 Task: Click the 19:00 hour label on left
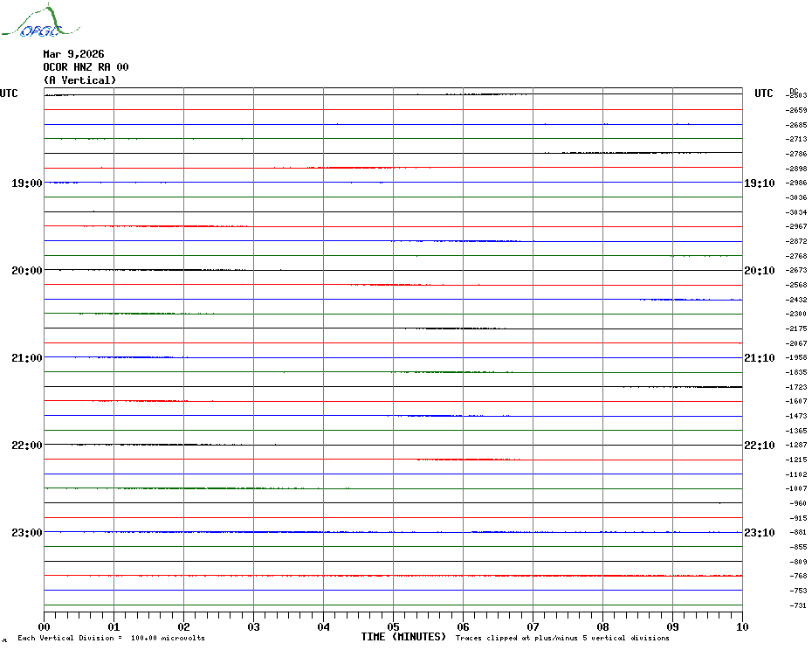[x=26, y=183]
